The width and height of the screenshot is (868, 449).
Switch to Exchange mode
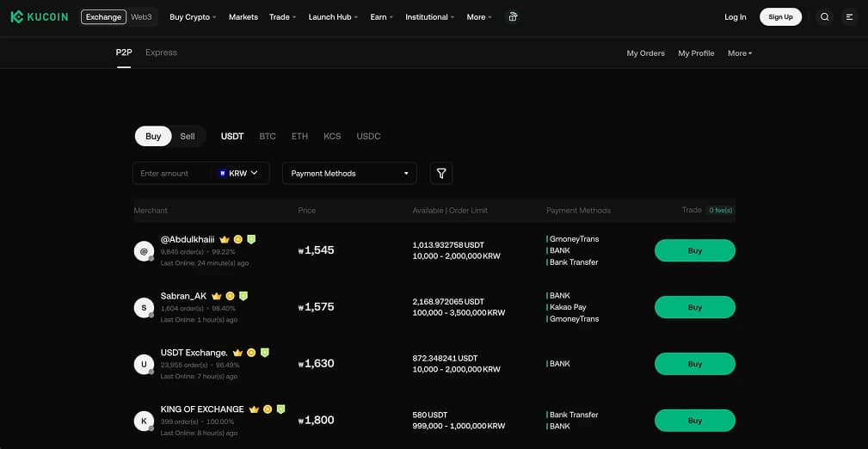click(x=103, y=17)
